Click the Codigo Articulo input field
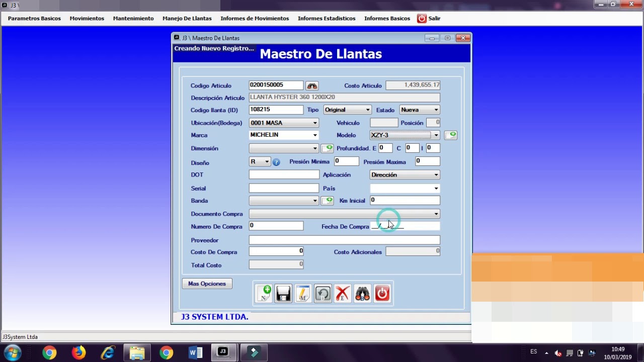Image resolution: width=644 pixels, height=362 pixels. click(276, 85)
